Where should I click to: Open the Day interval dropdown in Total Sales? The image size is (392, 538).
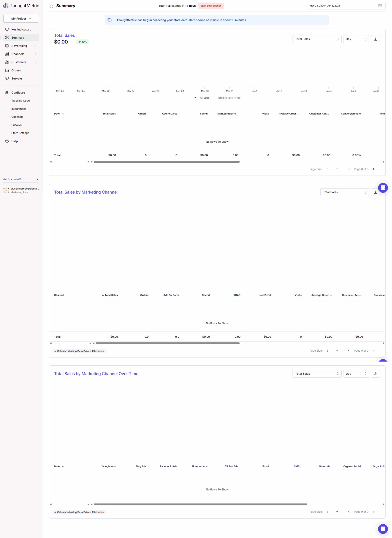pos(356,39)
